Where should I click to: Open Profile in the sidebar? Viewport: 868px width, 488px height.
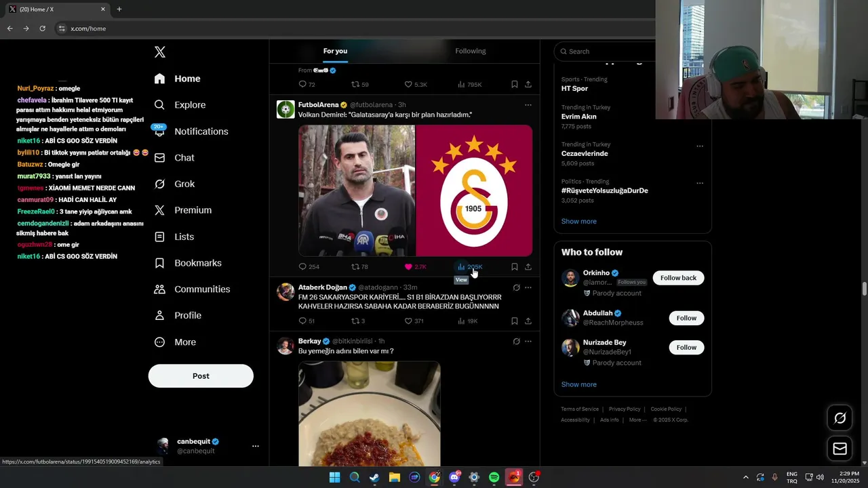178,315
